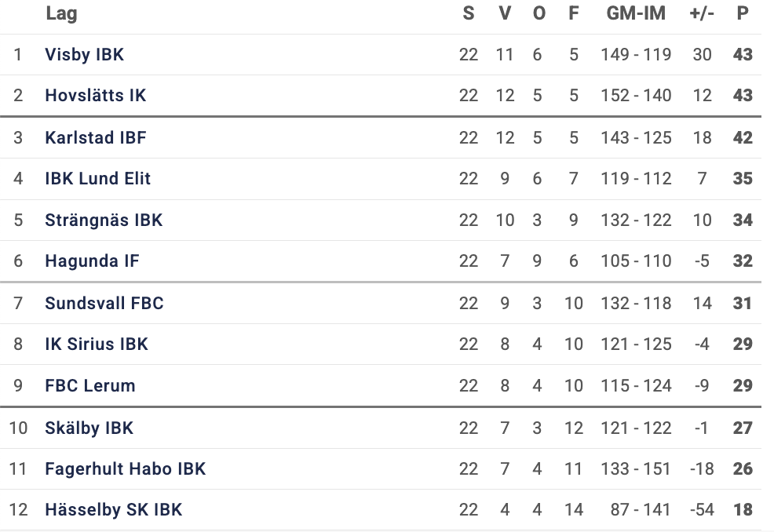Click the GM-IM goals column header
Image resolution: width=774 pixels, height=532 pixels.
(x=636, y=13)
